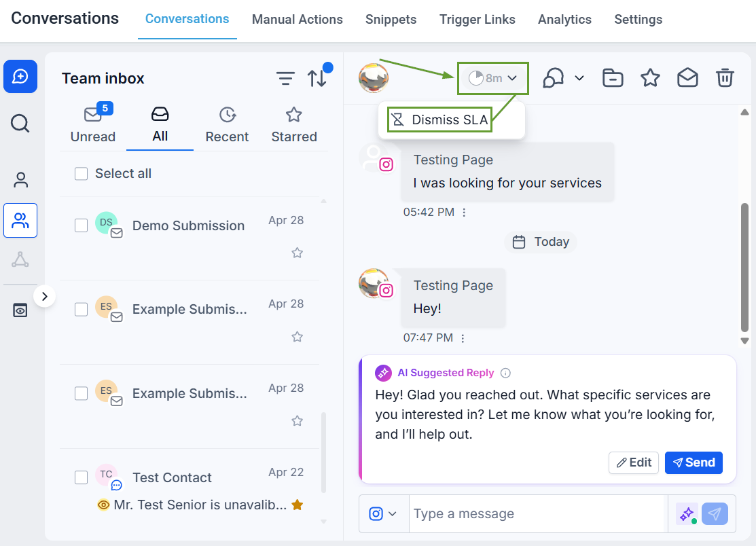Tick the Demo Submission checkbox
Image resolution: width=756 pixels, height=546 pixels.
pos(81,225)
